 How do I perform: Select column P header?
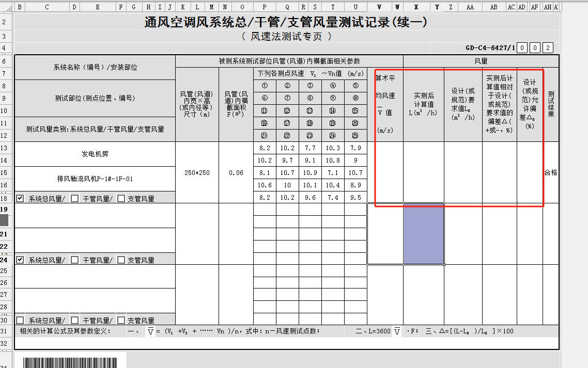click(x=265, y=7)
